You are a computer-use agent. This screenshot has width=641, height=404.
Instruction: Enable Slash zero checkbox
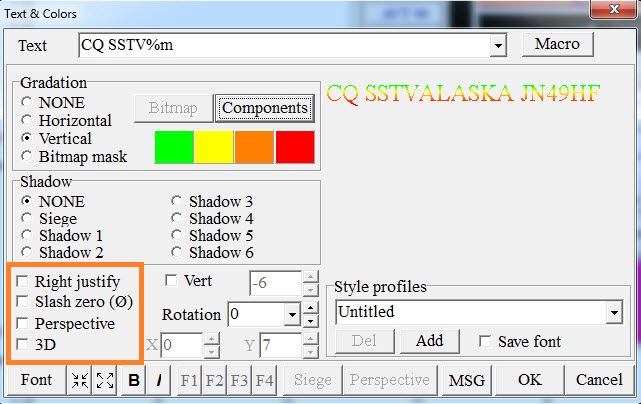pos(22,302)
